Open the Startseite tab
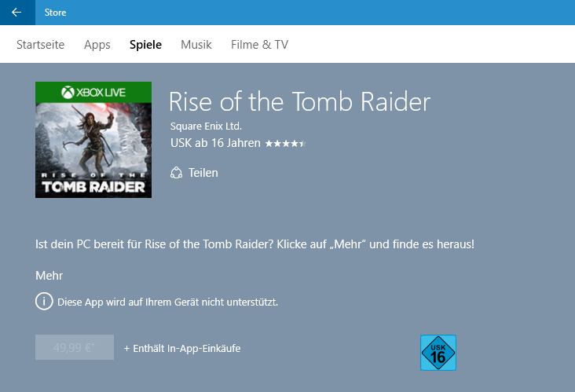The width and height of the screenshot is (575, 392). (x=40, y=45)
